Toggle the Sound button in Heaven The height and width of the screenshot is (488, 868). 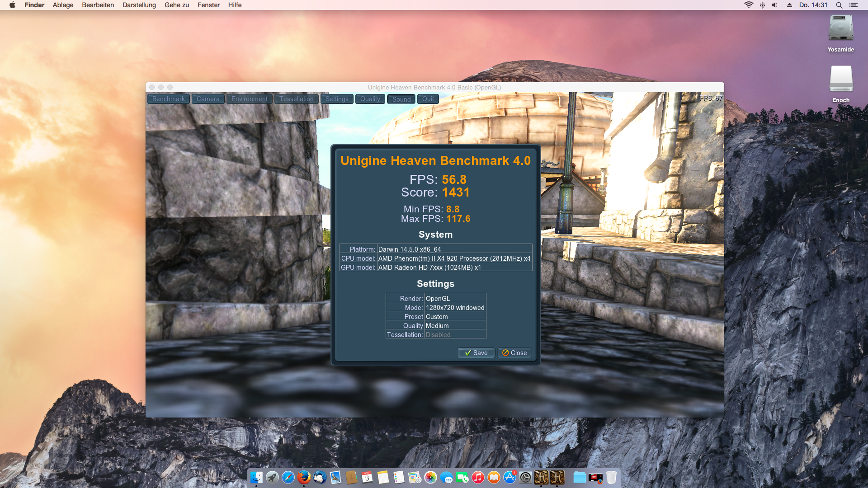point(401,99)
